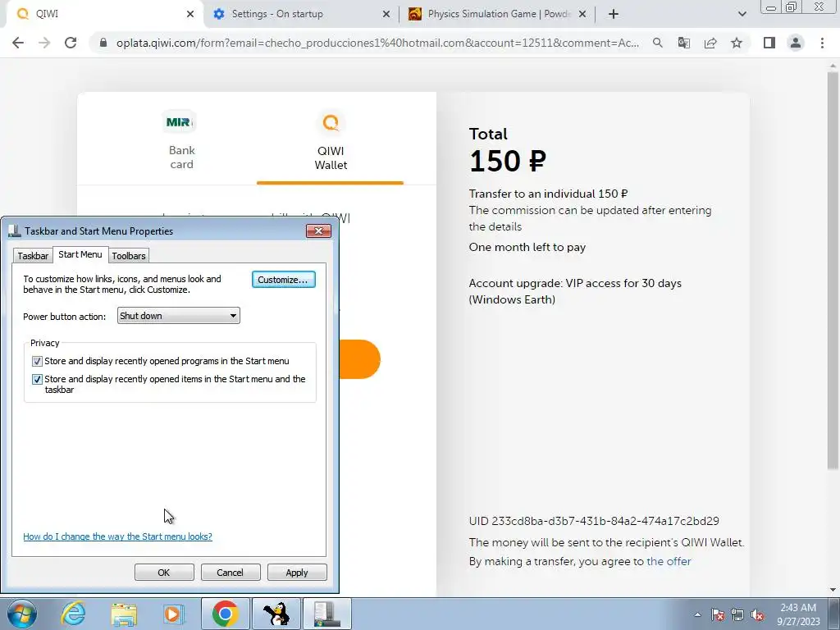Toggle the Chrome side panel icon

point(769,43)
